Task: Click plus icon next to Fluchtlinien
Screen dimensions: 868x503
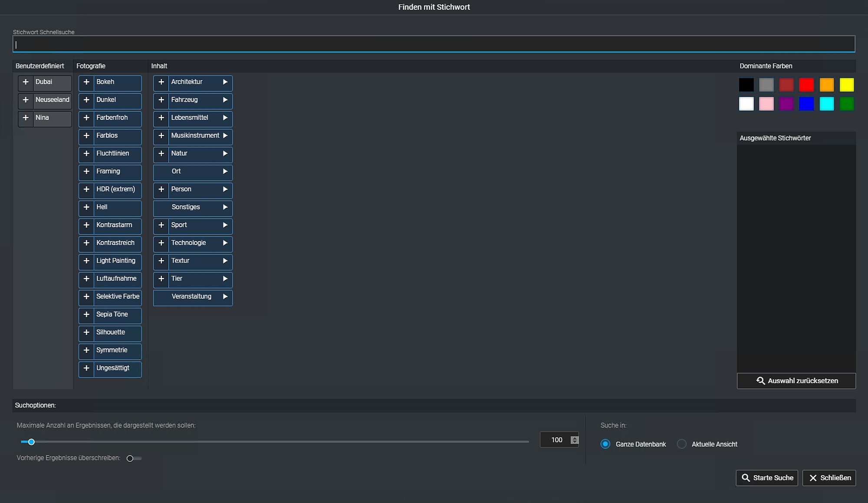Action: (x=86, y=153)
